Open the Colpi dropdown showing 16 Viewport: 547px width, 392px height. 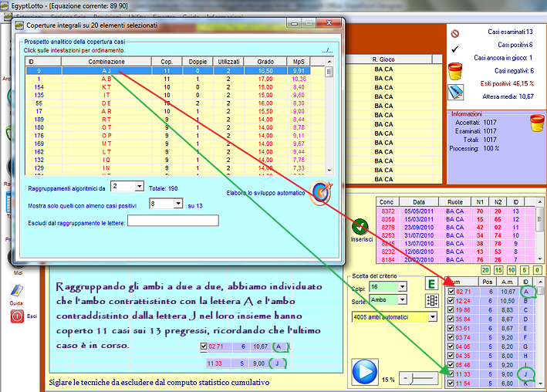tap(401, 287)
